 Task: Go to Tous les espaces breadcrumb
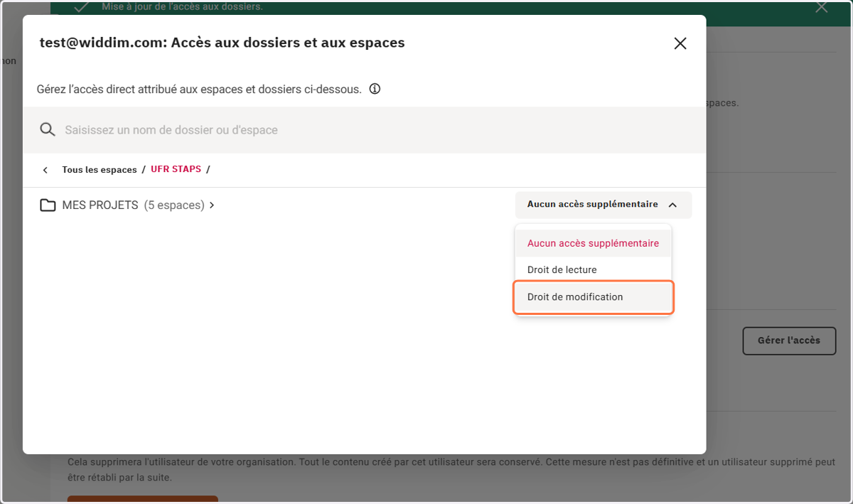point(100,170)
